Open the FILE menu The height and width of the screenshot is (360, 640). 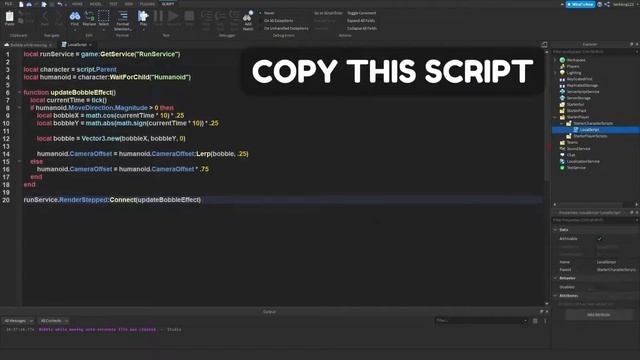point(8,4)
